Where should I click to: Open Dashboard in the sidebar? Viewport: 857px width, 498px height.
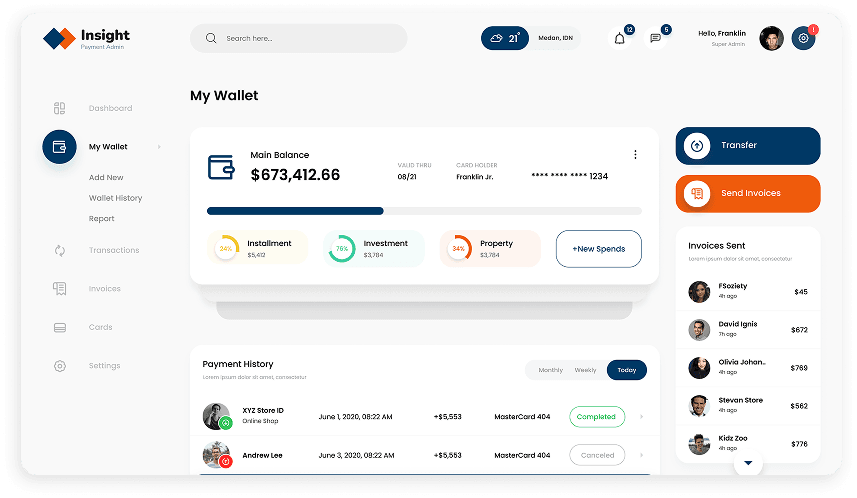pyautogui.click(x=110, y=108)
